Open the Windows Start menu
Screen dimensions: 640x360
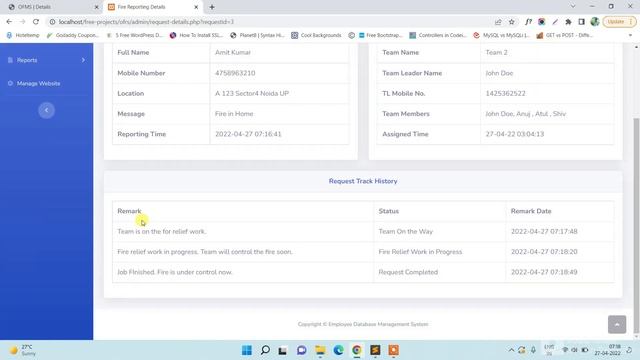point(247,350)
